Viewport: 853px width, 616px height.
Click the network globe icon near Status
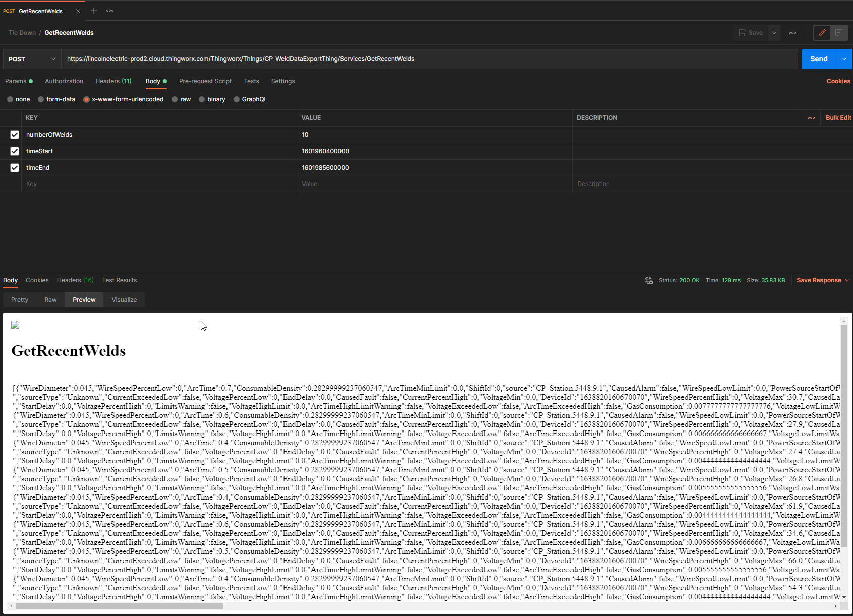tap(649, 280)
